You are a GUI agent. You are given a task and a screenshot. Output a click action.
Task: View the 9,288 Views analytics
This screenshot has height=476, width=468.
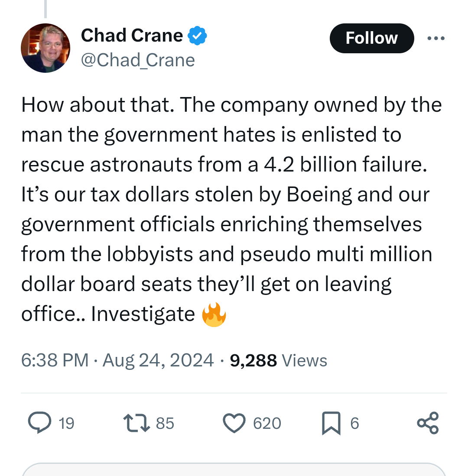(278, 360)
